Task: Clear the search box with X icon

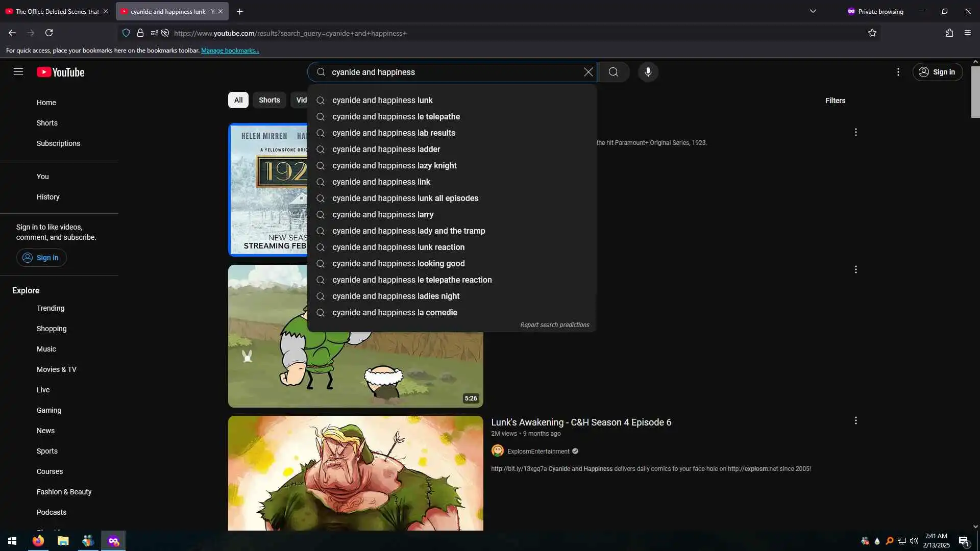Action: 588,72
